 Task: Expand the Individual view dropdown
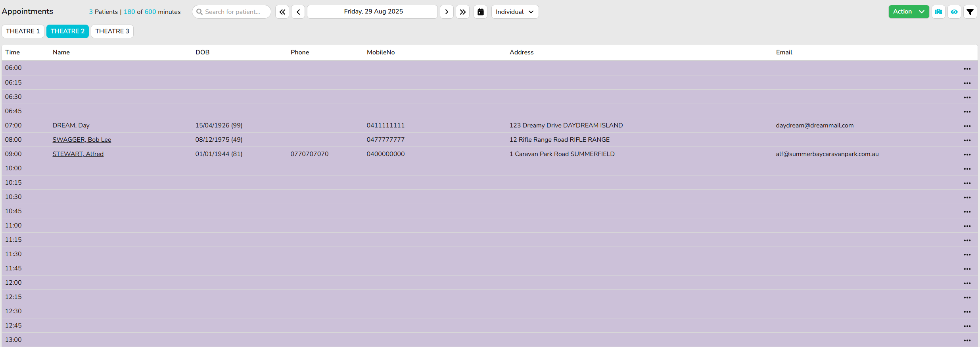pyautogui.click(x=515, y=12)
